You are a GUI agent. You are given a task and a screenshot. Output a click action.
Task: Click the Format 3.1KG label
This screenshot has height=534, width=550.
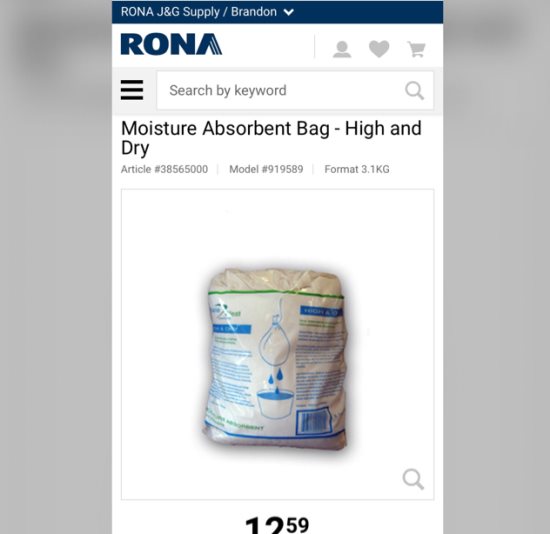[x=357, y=169]
